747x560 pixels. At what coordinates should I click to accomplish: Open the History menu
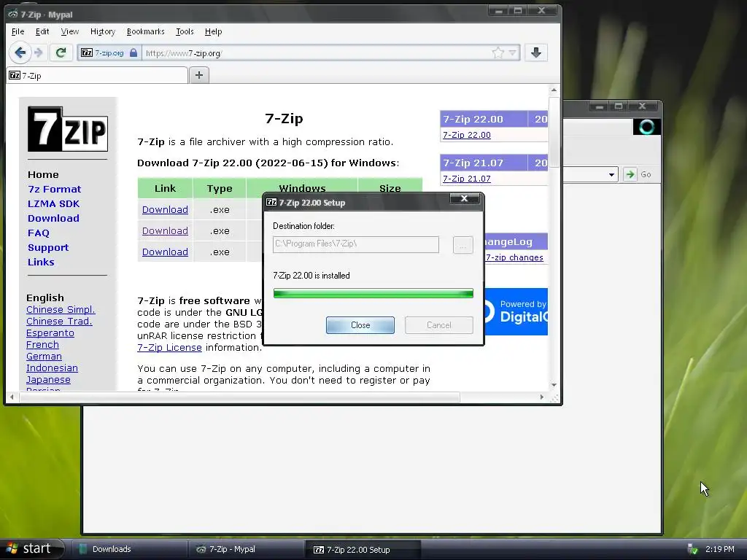pos(102,31)
